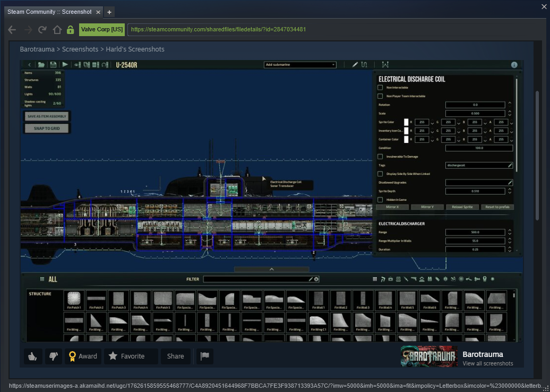
Task: Go to the browser home page
Action: pos(57,30)
